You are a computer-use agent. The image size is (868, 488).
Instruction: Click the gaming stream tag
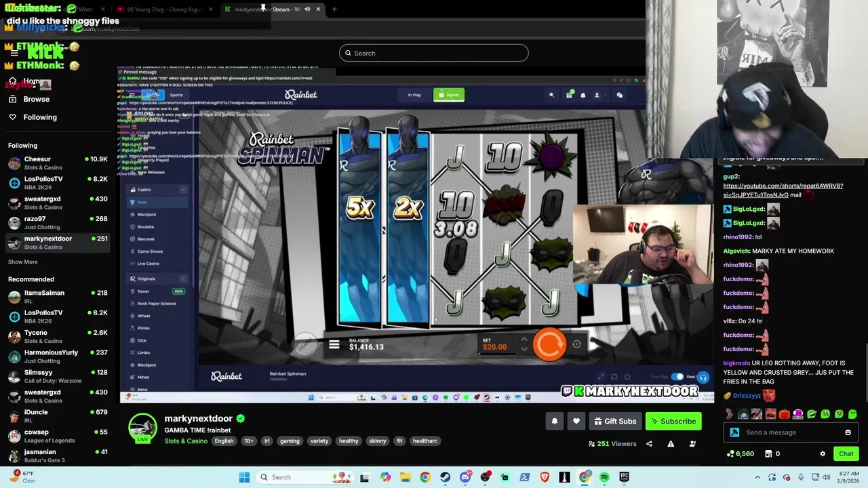click(x=290, y=441)
